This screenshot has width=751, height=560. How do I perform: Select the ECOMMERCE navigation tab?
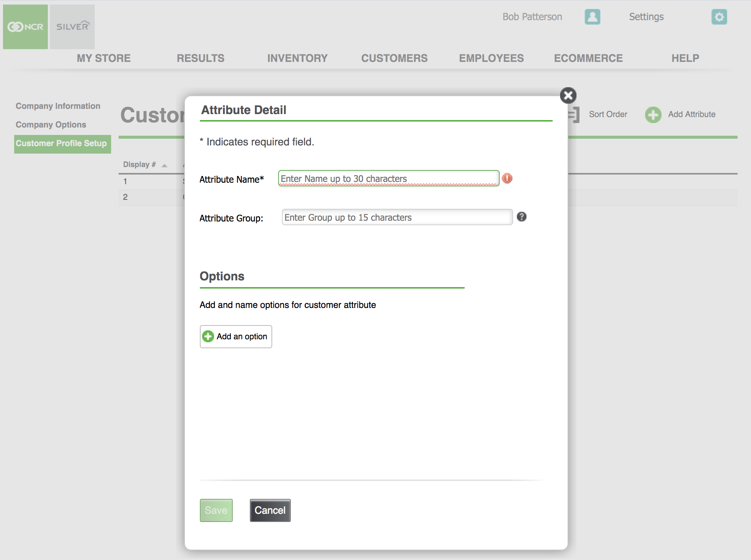tap(588, 58)
